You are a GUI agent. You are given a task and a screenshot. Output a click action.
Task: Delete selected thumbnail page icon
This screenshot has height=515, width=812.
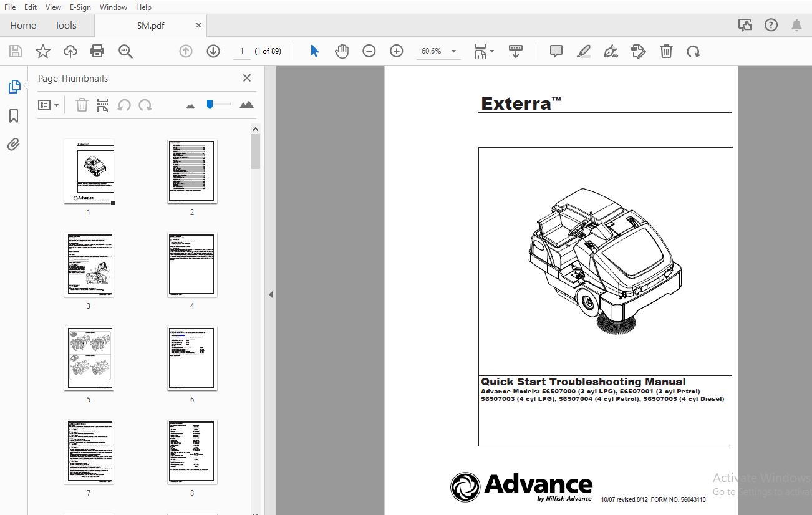(x=82, y=105)
